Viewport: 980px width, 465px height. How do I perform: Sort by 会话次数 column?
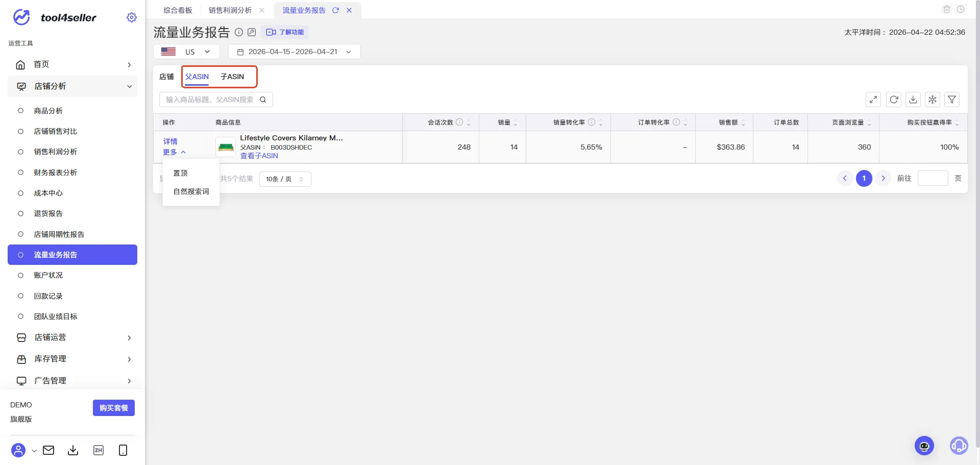coord(469,123)
